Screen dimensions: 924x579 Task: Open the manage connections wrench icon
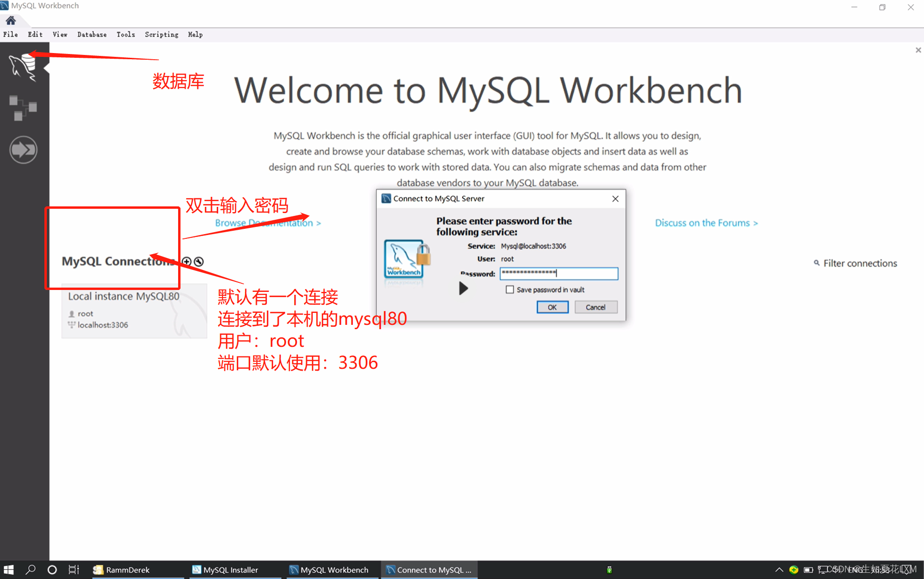[x=199, y=261]
